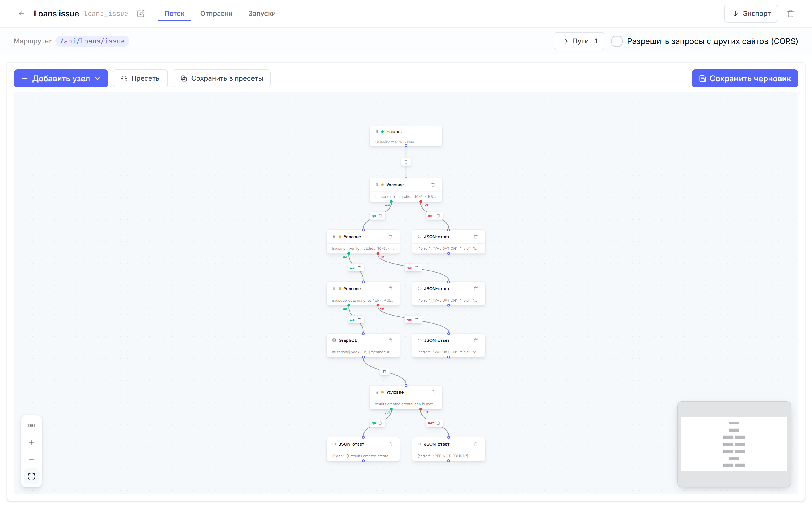Click the minimap overview panel
This screenshot has width=812, height=508.
[x=734, y=444]
